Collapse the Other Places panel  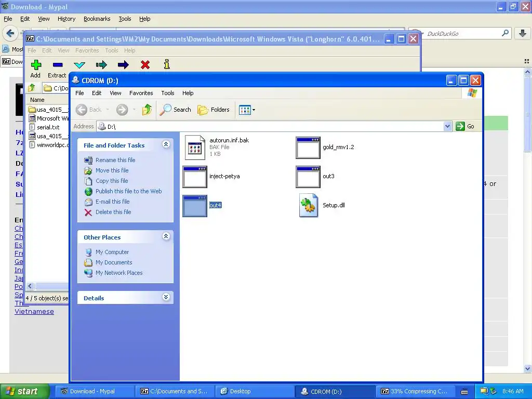tap(166, 236)
